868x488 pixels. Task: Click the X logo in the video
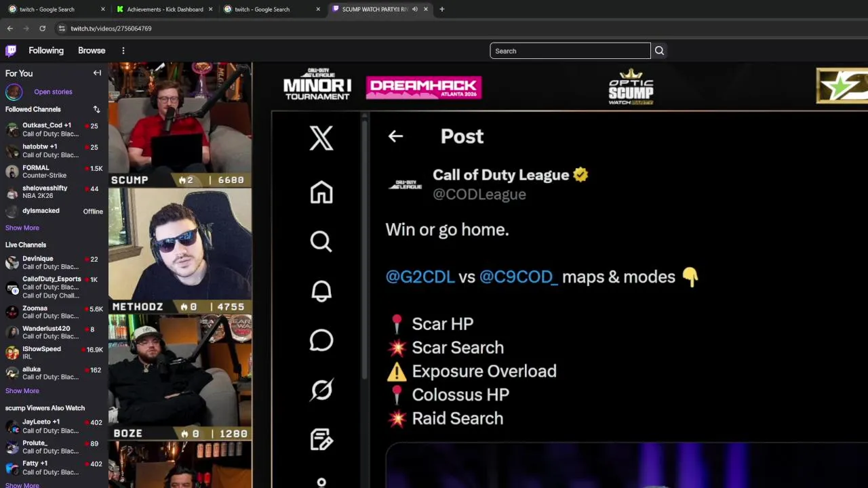tap(321, 138)
